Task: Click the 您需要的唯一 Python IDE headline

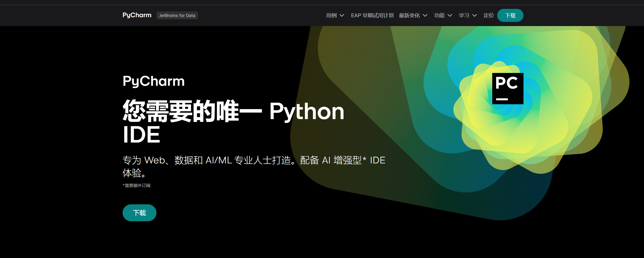Action: [233, 122]
